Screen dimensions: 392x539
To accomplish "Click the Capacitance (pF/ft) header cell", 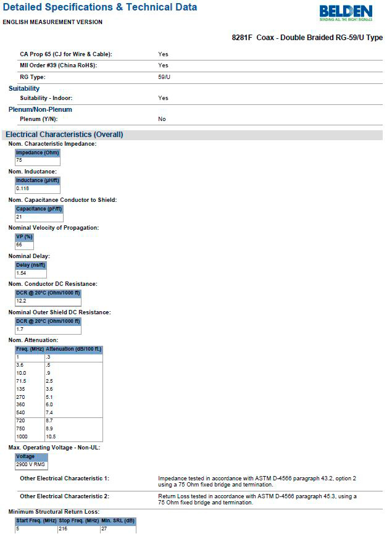I will pyautogui.click(x=39, y=209).
